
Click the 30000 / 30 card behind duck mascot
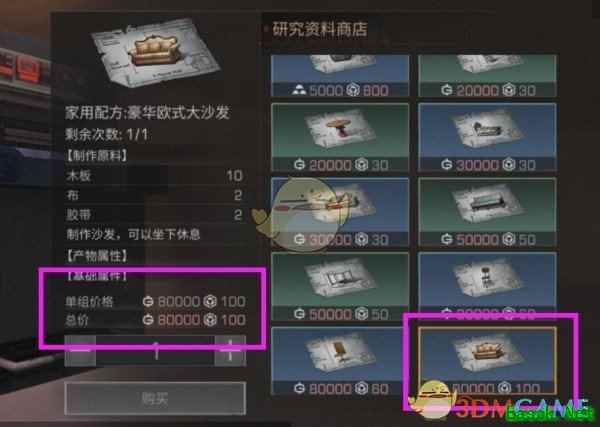point(340,212)
